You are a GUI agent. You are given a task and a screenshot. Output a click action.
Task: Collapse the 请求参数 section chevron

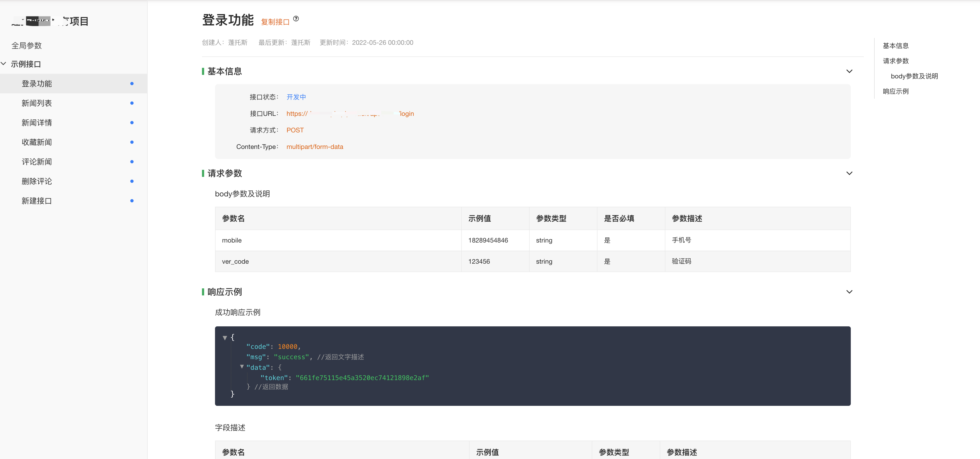pos(849,173)
